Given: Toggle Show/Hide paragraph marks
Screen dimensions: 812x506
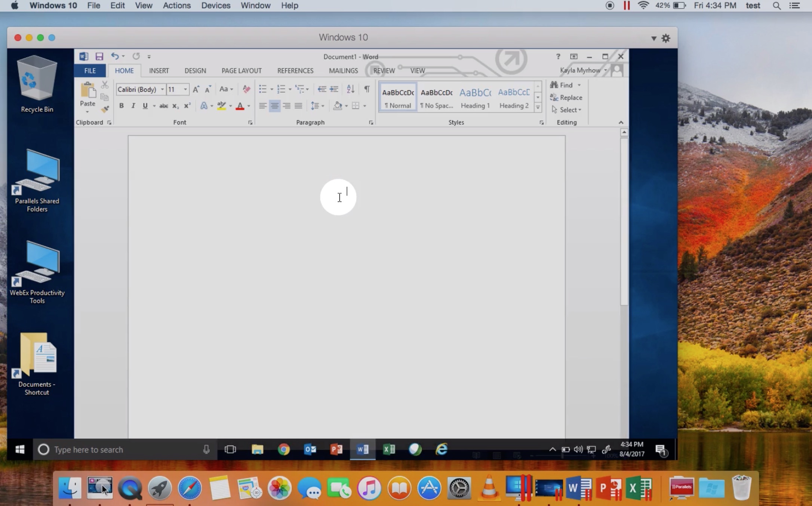Looking at the screenshot, I should tap(367, 89).
